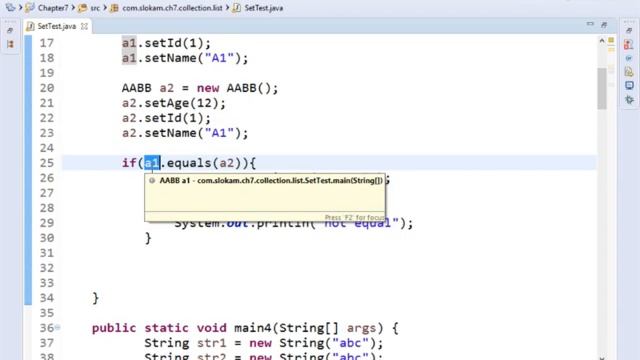
Task: Open the red outline view icon in the right trim
Action: click(629, 44)
